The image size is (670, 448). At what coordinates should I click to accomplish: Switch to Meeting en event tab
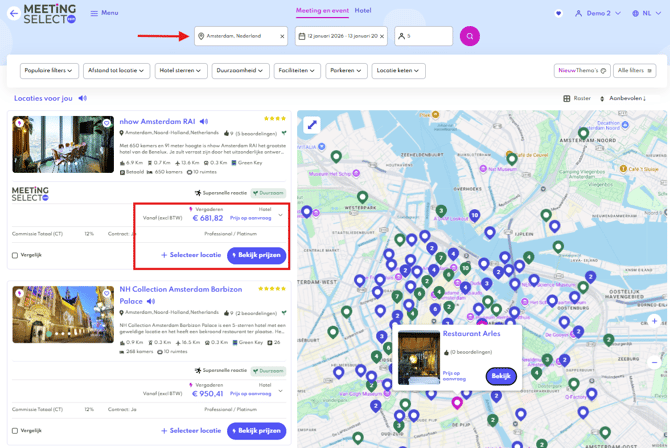click(322, 11)
